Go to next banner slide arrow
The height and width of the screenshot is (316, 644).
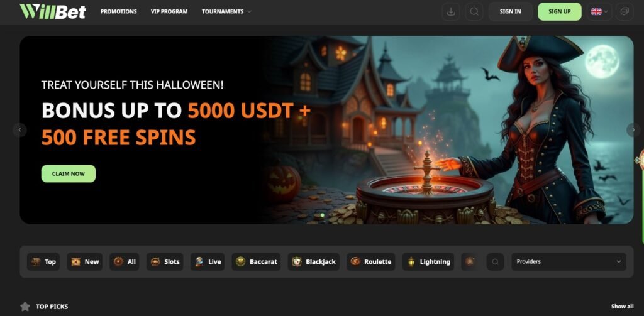[x=633, y=130]
